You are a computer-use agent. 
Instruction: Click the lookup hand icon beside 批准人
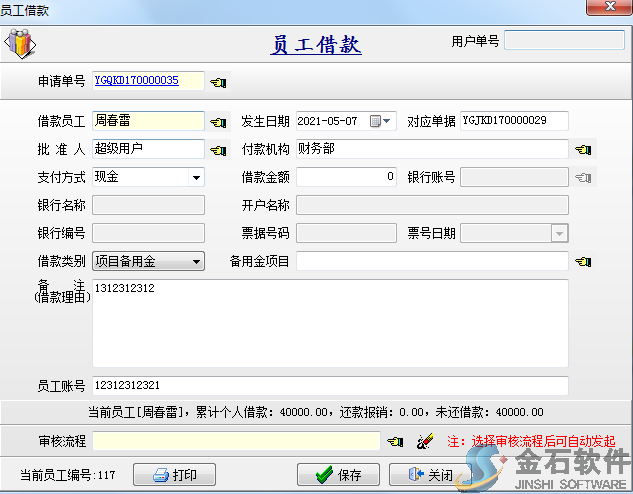point(218,150)
